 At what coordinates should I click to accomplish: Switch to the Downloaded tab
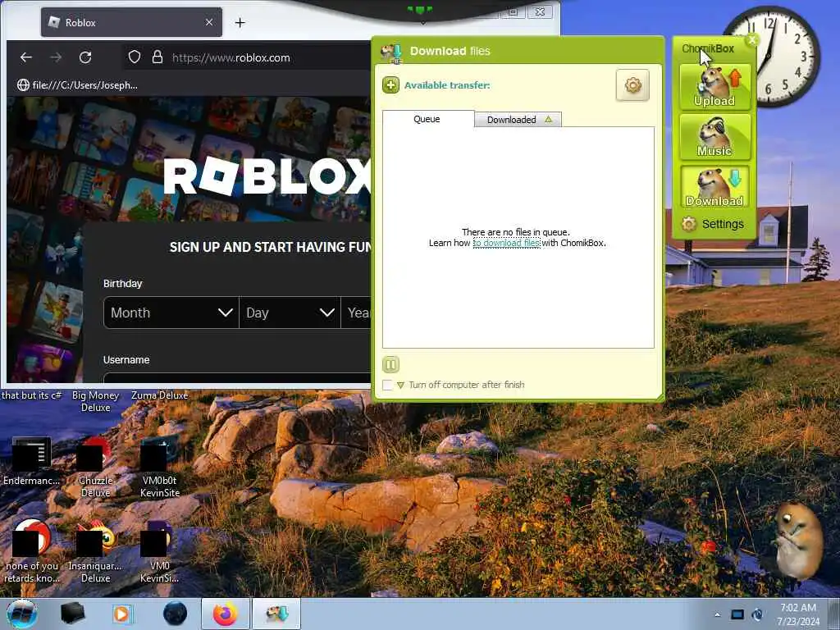coord(518,120)
